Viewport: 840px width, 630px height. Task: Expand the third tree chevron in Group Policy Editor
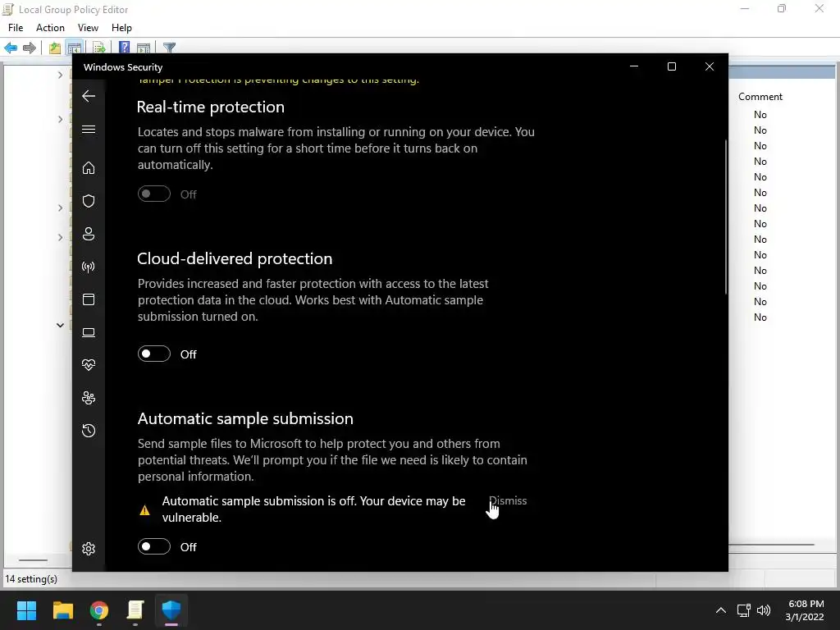coord(60,208)
